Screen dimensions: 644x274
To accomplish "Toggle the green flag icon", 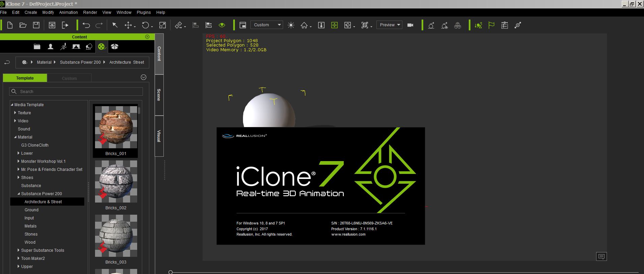I will pos(491,25).
